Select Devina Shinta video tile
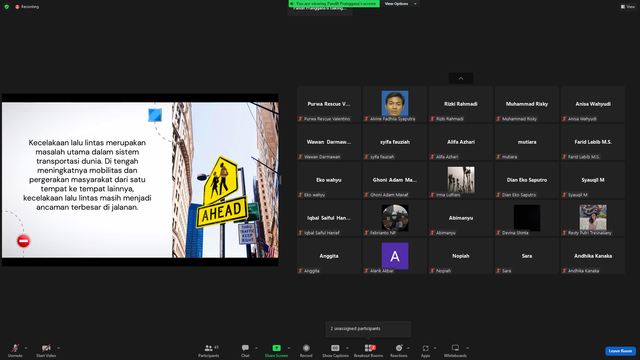The image size is (640, 360). (527, 218)
